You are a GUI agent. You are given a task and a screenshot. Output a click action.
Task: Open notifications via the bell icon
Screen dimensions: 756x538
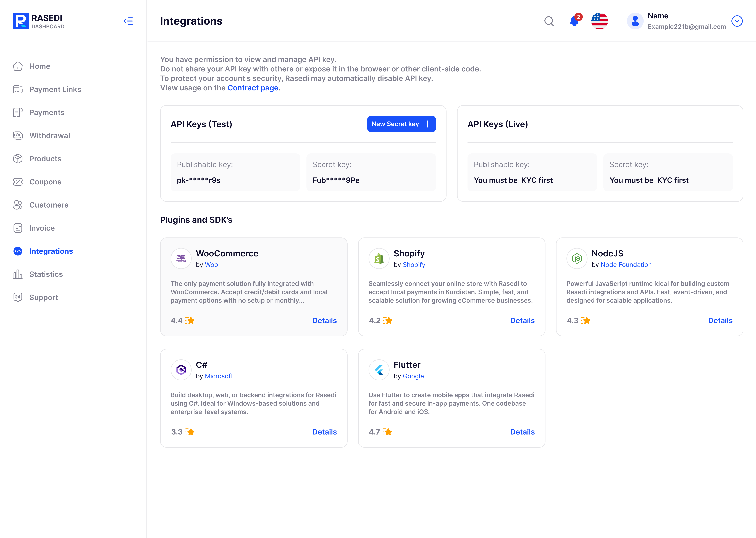575,21
